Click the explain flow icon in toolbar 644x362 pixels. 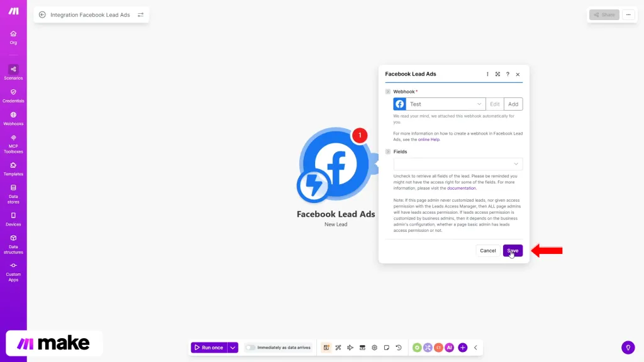point(350,348)
